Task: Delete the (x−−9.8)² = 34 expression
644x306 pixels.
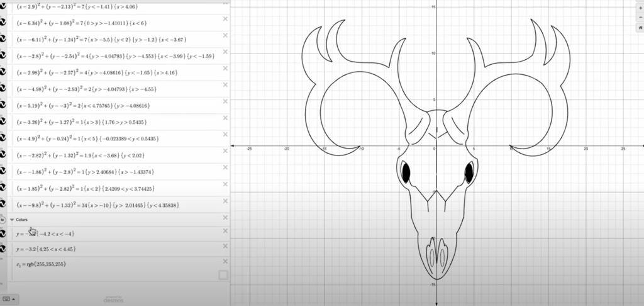Action: pos(225,201)
